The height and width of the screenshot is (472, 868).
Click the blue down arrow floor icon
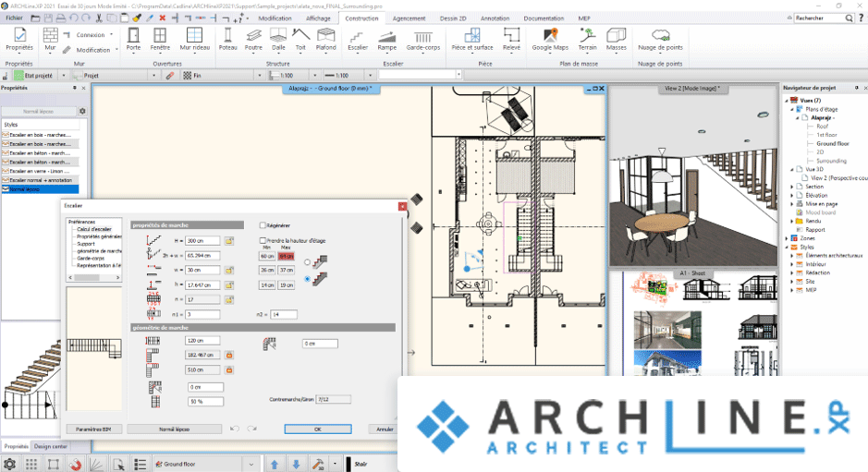click(296, 465)
